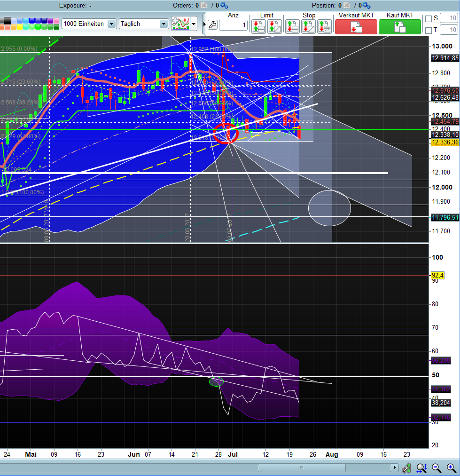Pick the pink color swatch
This screenshot has width=460, height=476.
[56, 21]
